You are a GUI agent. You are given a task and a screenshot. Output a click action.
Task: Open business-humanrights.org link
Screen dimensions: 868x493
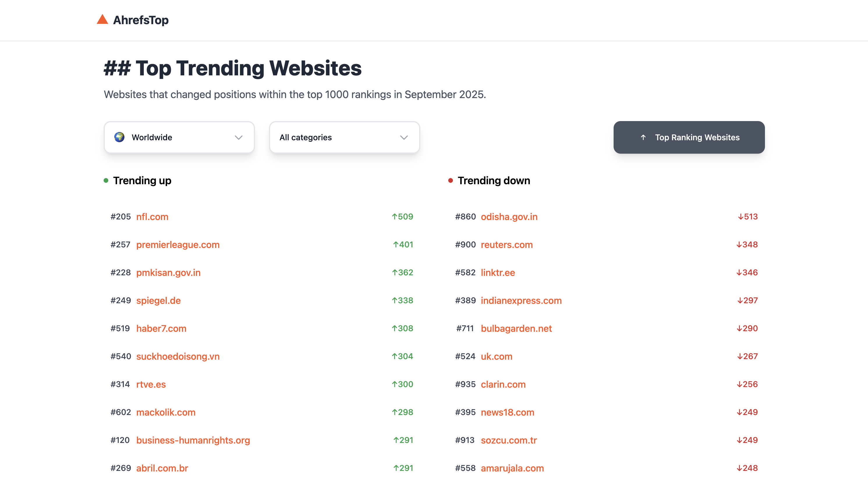point(193,440)
